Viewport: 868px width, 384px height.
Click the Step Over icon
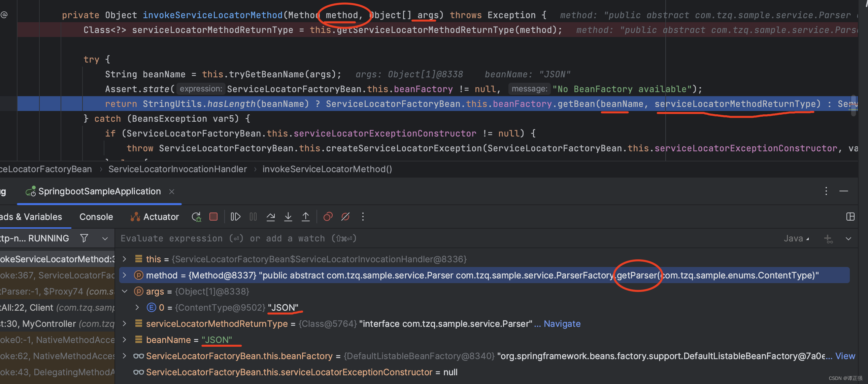coord(270,217)
